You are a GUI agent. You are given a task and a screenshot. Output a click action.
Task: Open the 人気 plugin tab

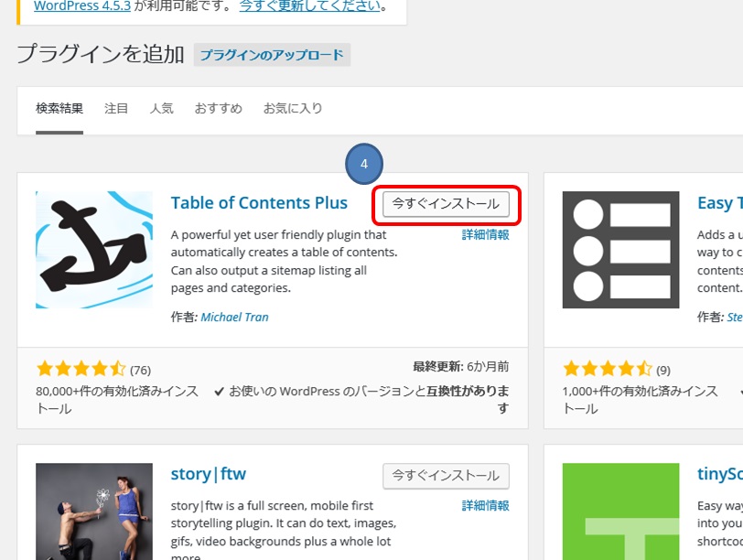pos(161,107)
